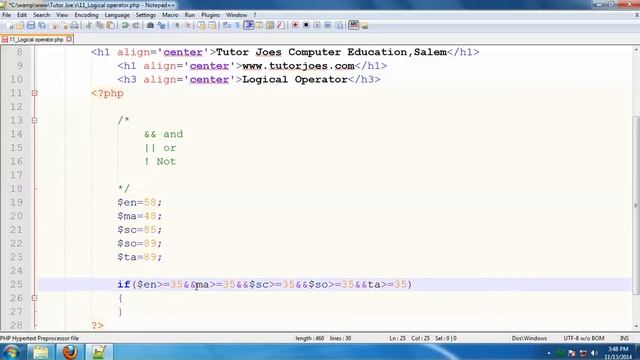640x360 pixels.
Task: Redo the edit via toolbar icon
Action: (136, 25)
